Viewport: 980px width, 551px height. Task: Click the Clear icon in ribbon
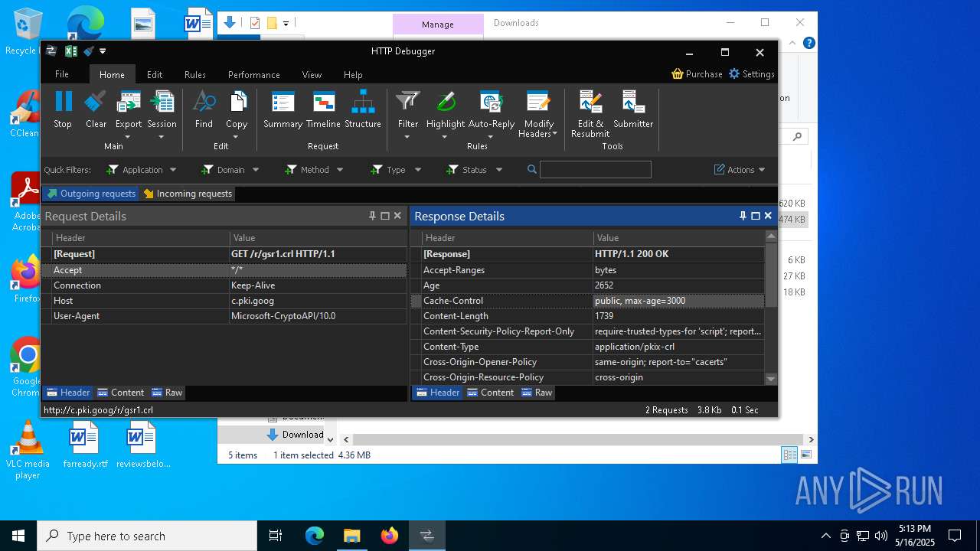click(96, 101)
